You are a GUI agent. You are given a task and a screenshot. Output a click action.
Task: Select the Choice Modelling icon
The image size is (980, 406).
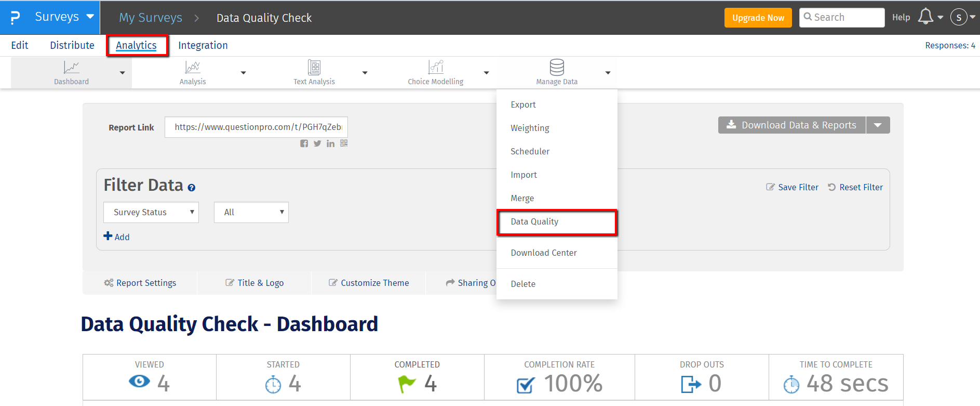tap(435, 68)
